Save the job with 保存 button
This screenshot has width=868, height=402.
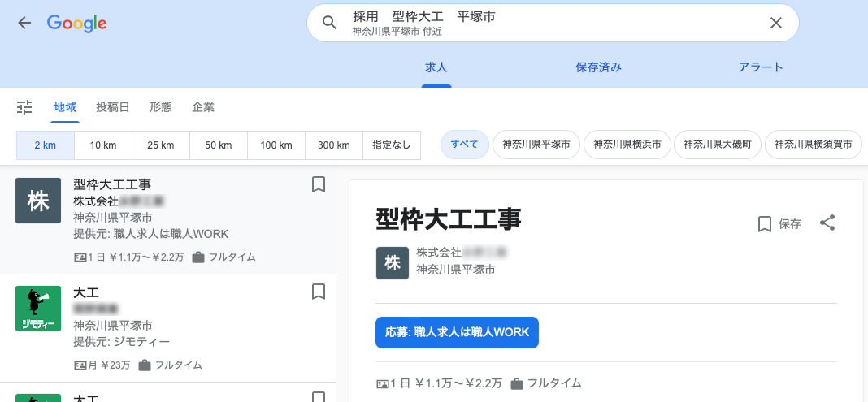[x=779, y=224]
